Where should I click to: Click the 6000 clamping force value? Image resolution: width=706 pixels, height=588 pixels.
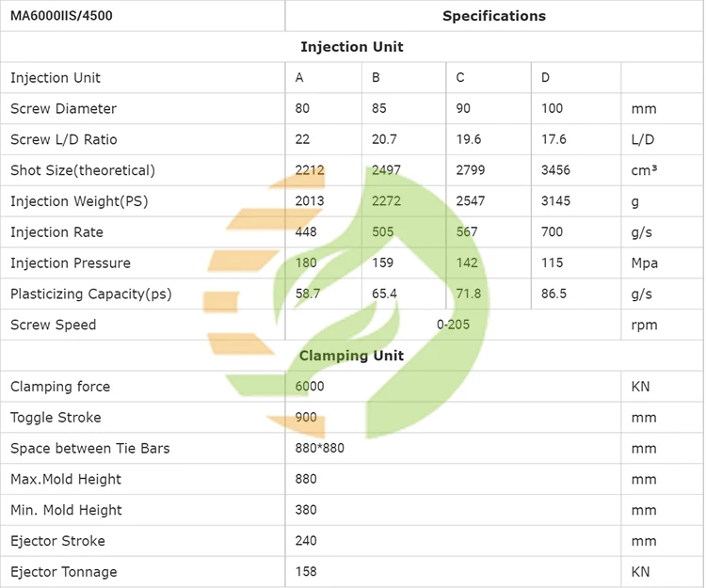(310, 387)
